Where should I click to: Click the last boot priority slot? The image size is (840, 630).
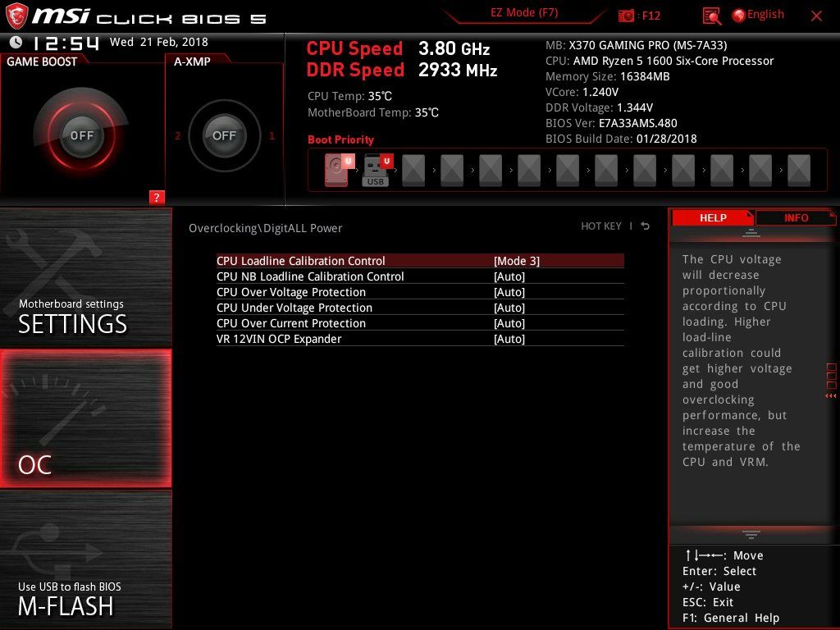tap(799, 171)
